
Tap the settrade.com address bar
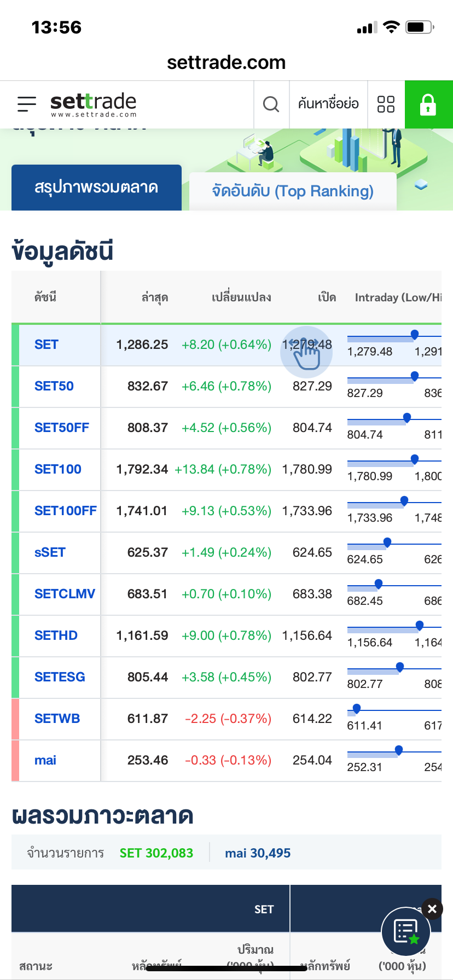226,62
